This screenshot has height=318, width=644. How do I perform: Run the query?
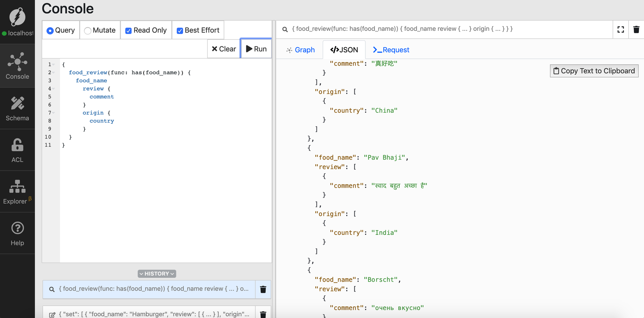tap(256, 49)
